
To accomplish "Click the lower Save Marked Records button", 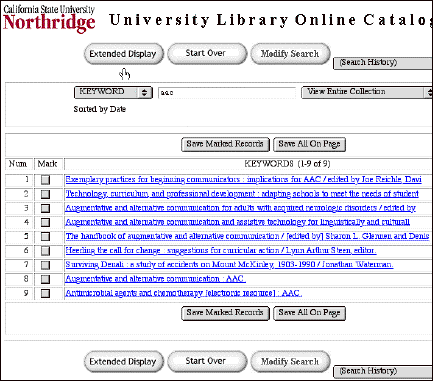I will pos(225,313).
